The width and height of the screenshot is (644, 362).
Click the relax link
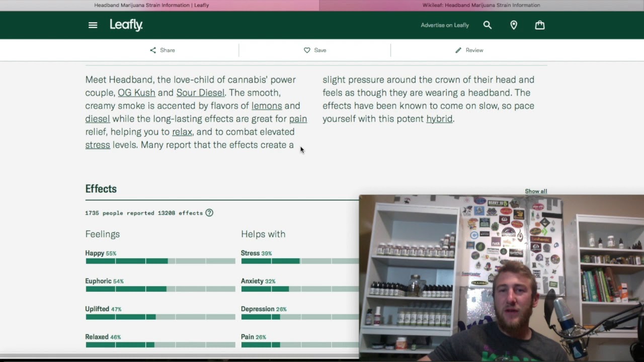pyautogui.click(x=182, y=132)
